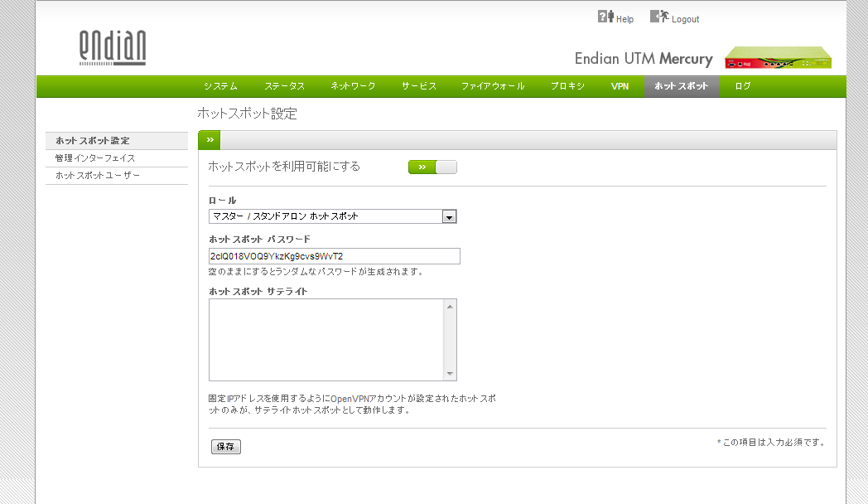Open the システム menu
Screen dimensions: 868x504
pos(220,86)
